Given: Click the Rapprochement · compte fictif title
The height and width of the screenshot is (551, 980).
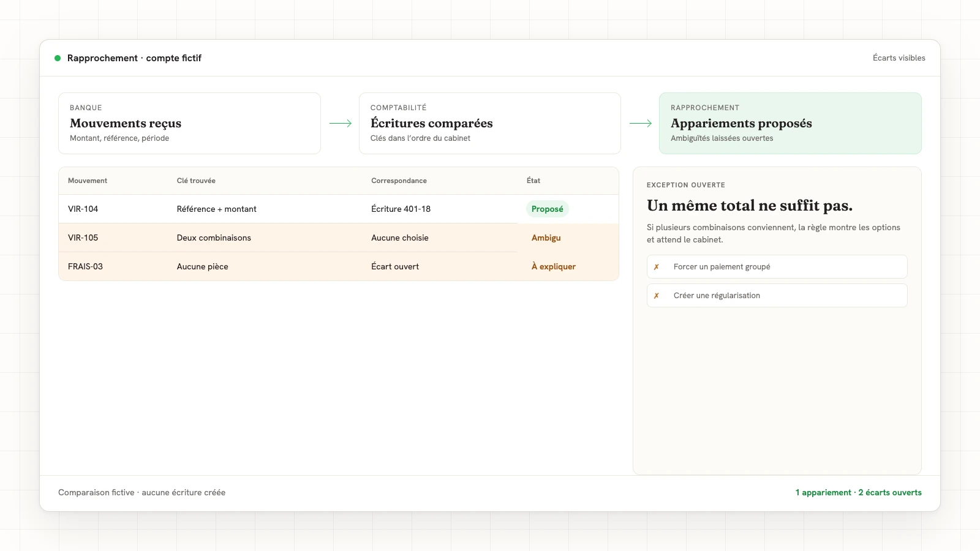Looking at the screenshot, I should point(134,58).
